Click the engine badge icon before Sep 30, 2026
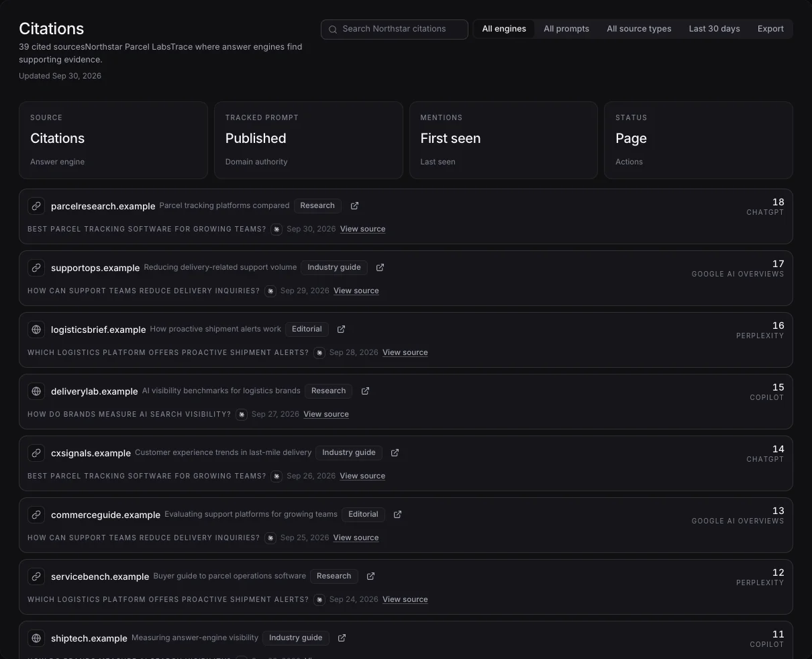The height and width of the screenshot is (659, 812). (x=276, y=230)
